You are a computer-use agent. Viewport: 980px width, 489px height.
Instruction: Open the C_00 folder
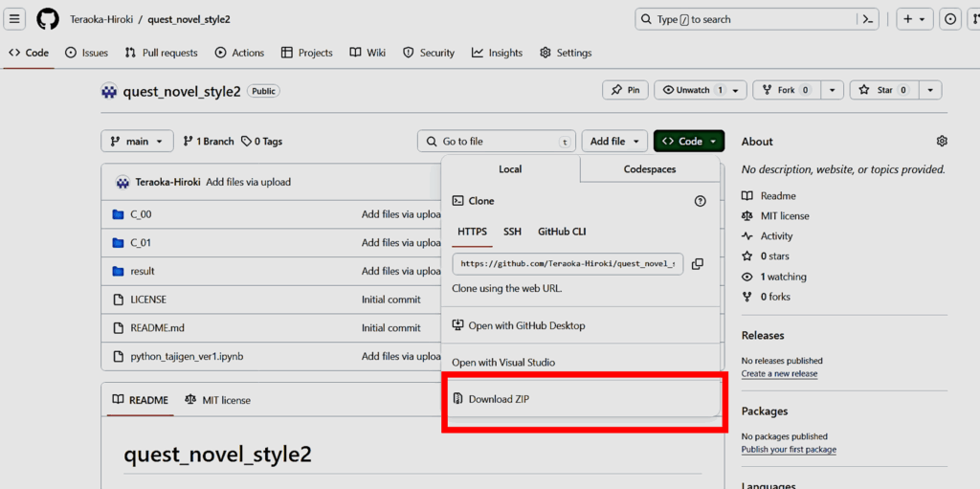coord(141,214)
